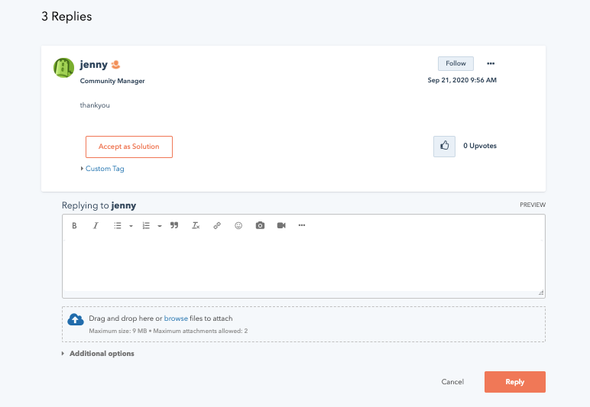Image resolution: width=590 pixels, height=407 pixels.
Task: Insert a numbered list
Action: 146,226
